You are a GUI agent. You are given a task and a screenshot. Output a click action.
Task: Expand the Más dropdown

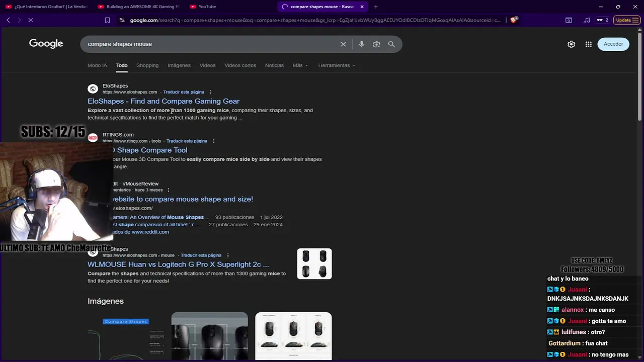pyautogui.click(x=300, y=65)
